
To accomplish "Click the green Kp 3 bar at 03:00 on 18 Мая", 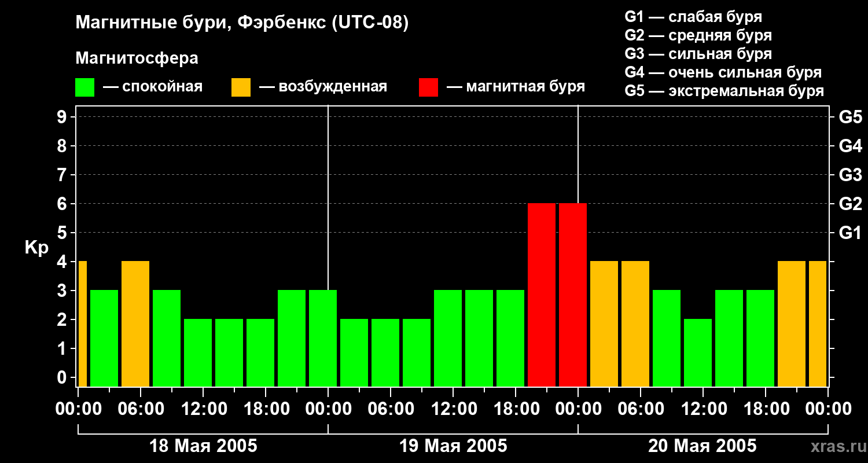I will [104, 338].
